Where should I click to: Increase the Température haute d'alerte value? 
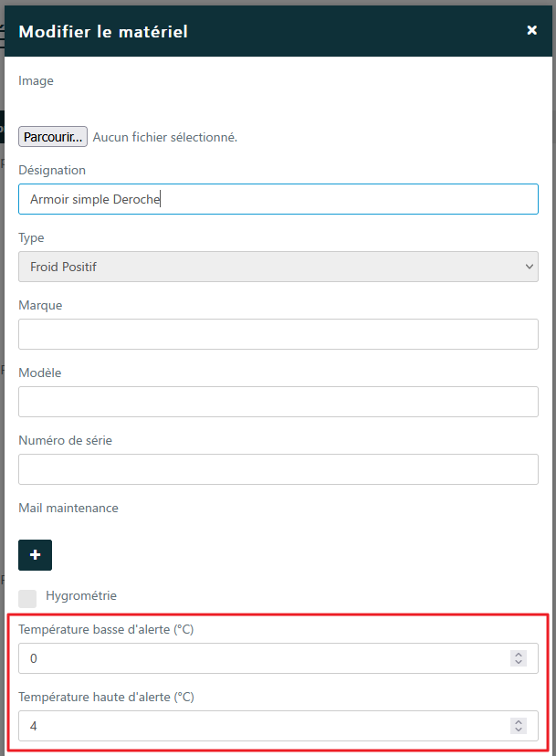(519, 722)
